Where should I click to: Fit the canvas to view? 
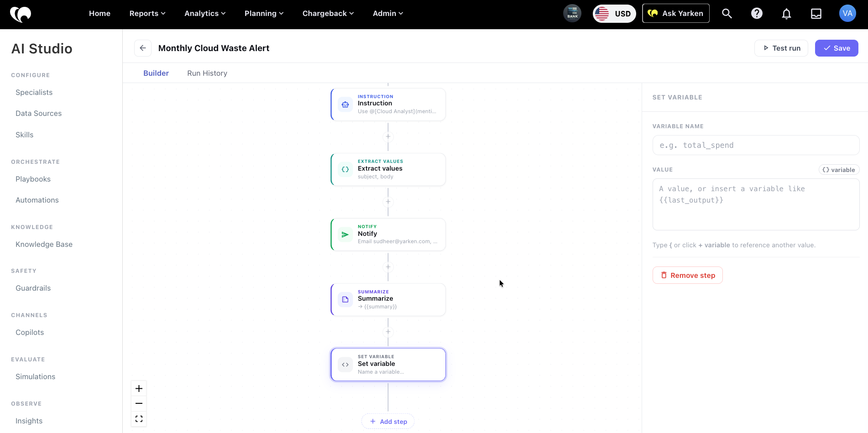click(139, 419)
